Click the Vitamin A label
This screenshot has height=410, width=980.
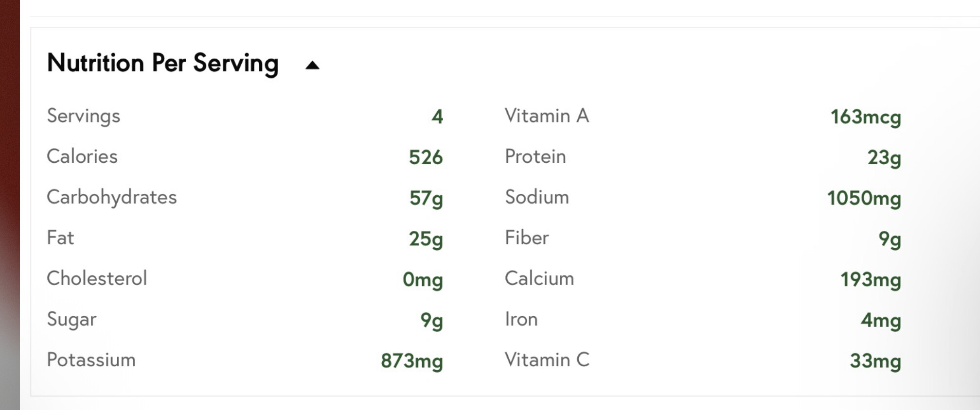pyautogui.click(x=547, y=116)
